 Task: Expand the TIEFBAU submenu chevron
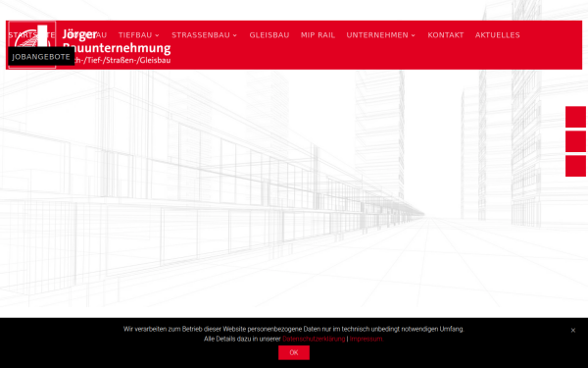coord(157,35)
